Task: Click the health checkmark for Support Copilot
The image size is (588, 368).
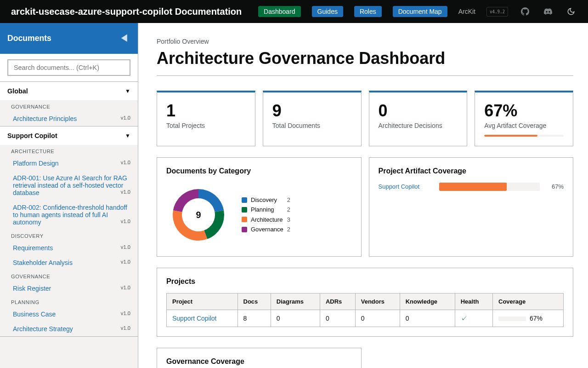Action: [464, 318]
